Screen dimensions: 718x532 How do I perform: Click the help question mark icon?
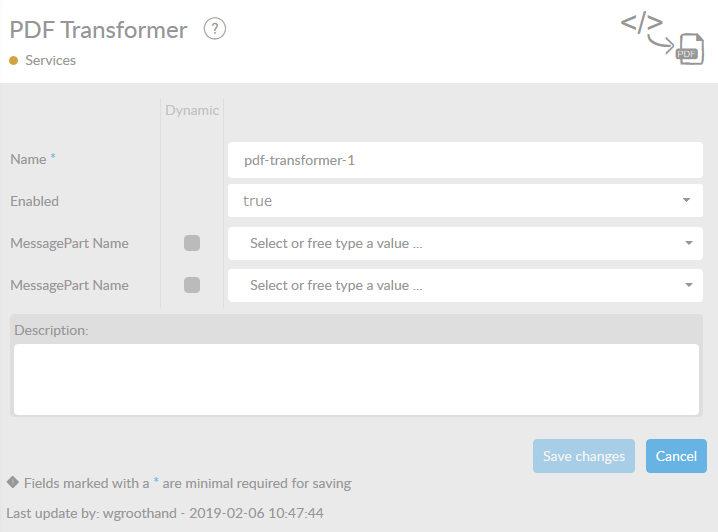click(215, 29)
